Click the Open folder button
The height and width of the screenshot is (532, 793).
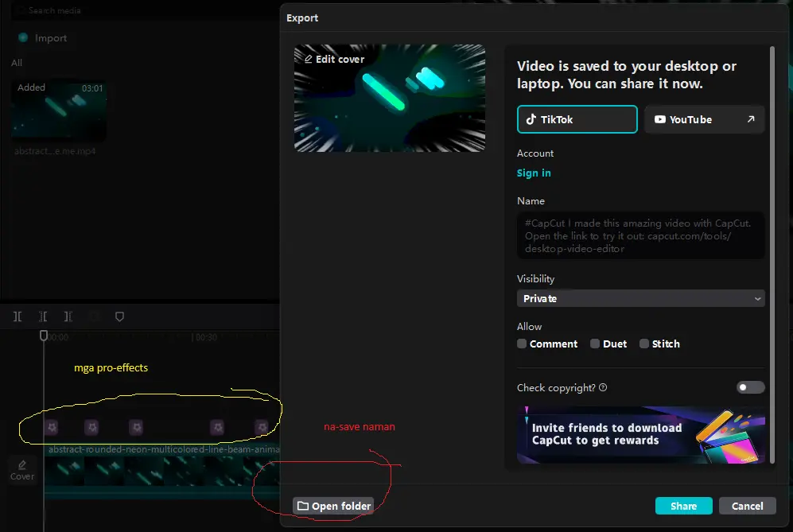(x=334, y=506)
